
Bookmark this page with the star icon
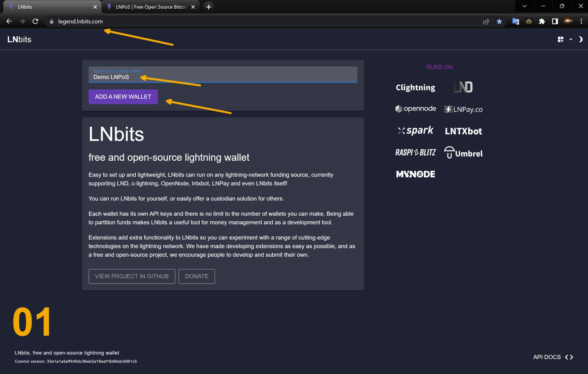click(499, 21)
